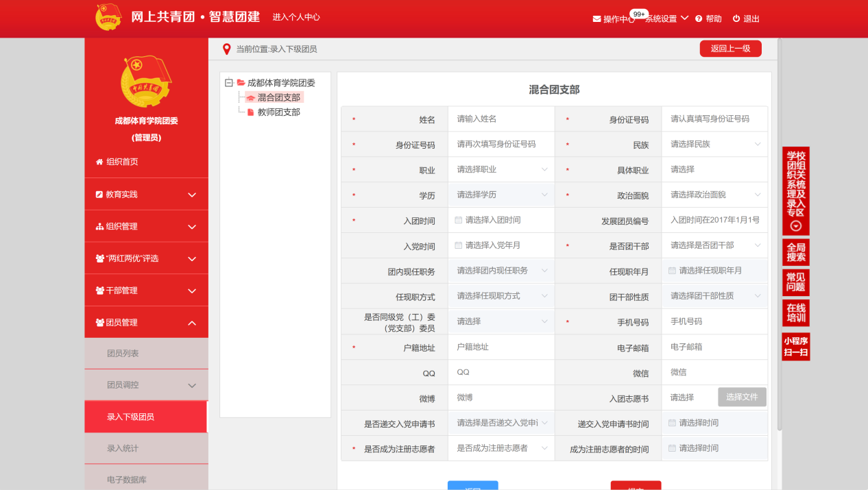Select 教师团支部 in the organization tree

pyautogui.click(x=278, y=112)
